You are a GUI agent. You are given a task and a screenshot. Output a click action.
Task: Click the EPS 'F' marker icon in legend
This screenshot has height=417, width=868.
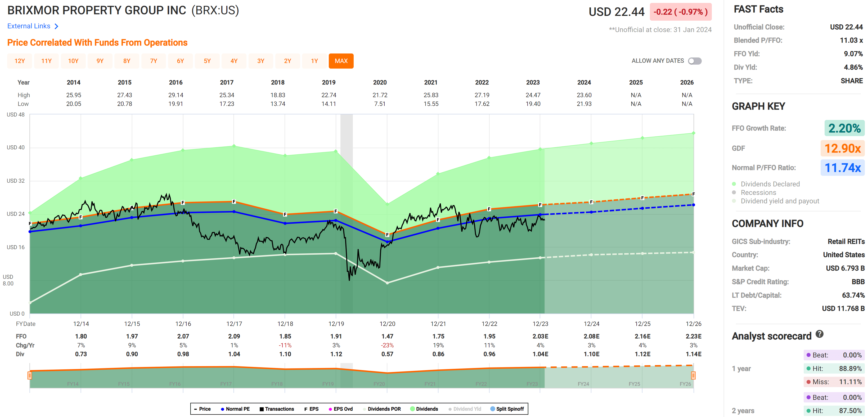tap(306, 409)
